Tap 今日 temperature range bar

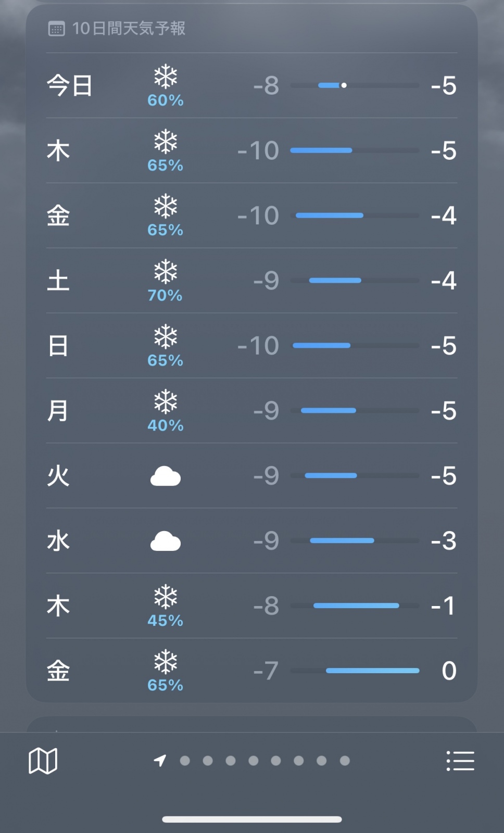click(354, 85)
